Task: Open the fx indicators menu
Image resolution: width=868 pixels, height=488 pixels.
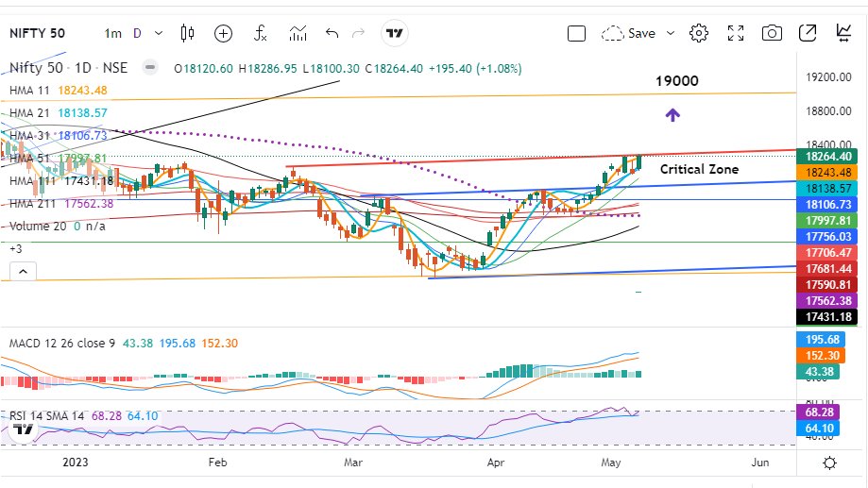Action: click(x=260, y=33)
